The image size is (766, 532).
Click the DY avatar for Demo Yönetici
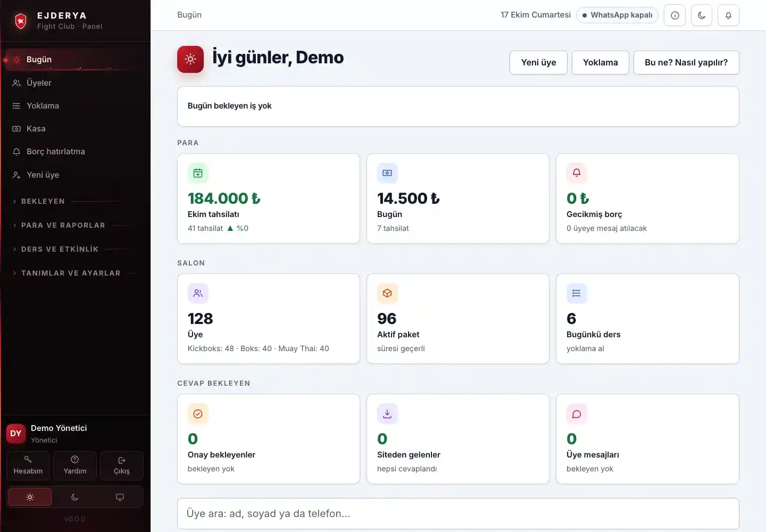[16, 434]
